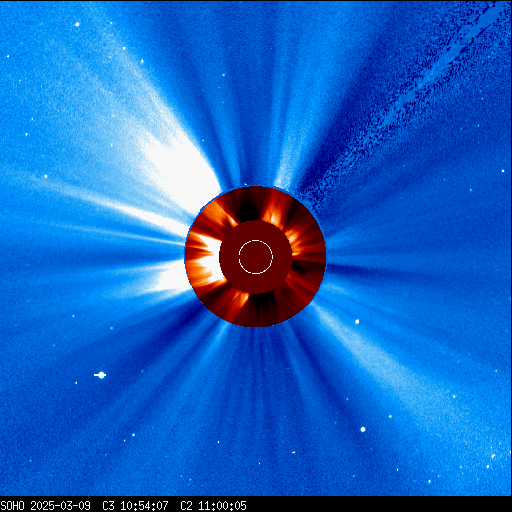Select the star at the far right edge

pyautogui.click(x=503, y=171)
